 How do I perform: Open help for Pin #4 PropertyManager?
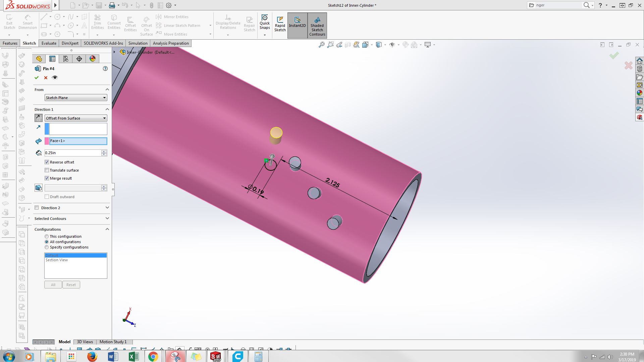coord(105,69)
